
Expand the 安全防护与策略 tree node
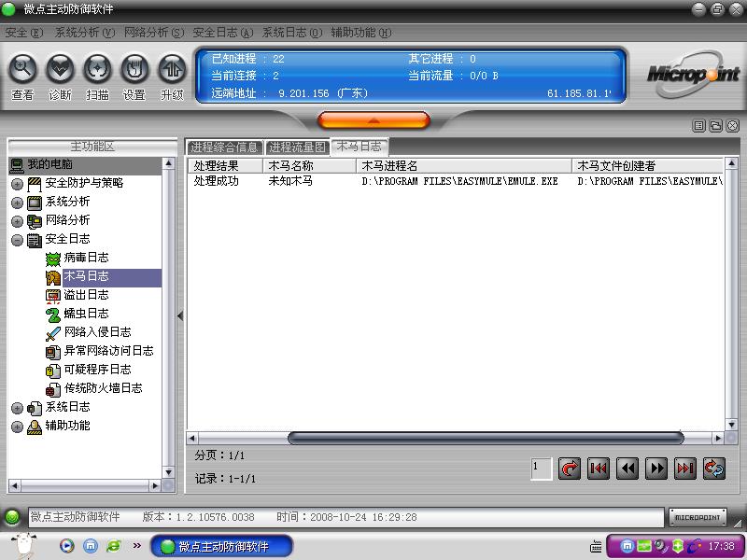point(17,184)
